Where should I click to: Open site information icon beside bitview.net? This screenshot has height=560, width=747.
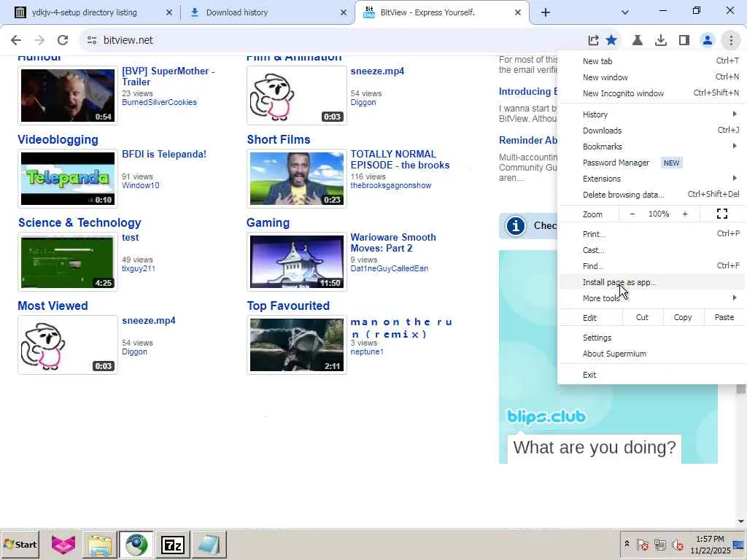point(92,41)
